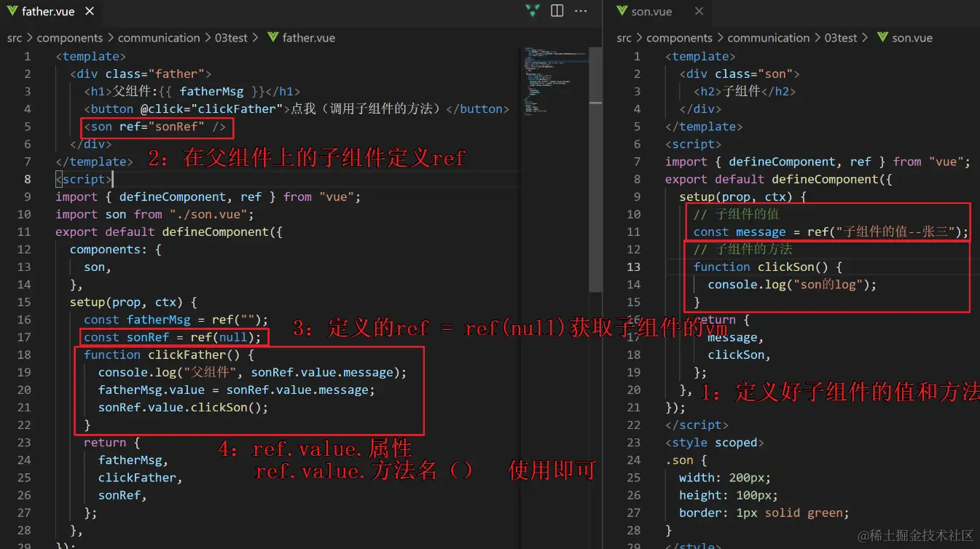Click 'function clickFather() {' line

(169, 355)
